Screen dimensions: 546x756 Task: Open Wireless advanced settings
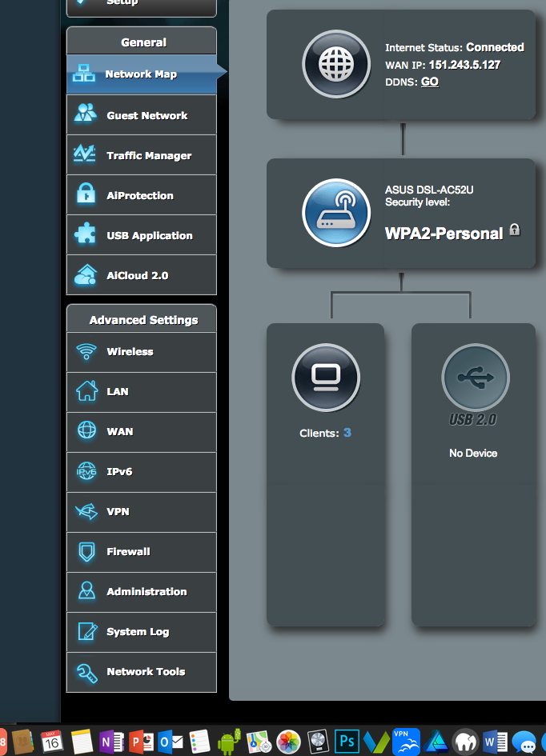click(x=142, y=352)
